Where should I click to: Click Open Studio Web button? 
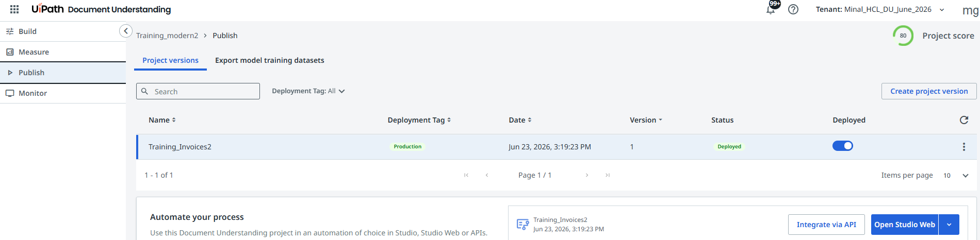tap(905, 225)
